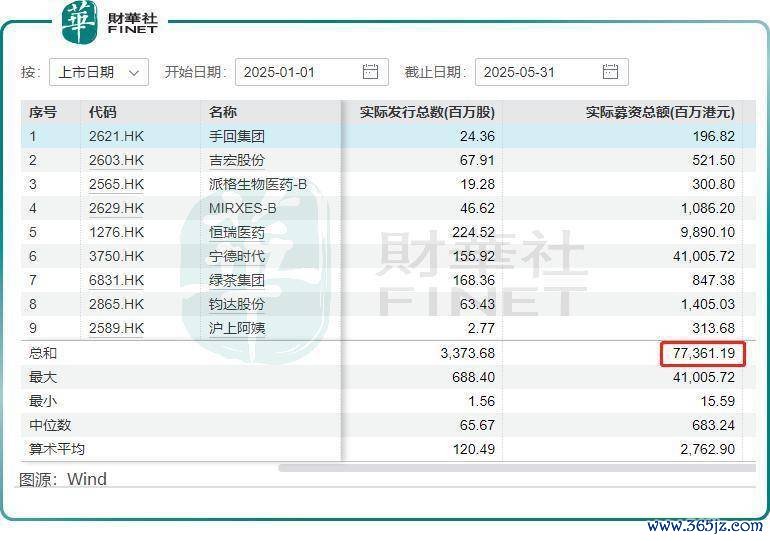Open the 派格生物医药-B name link
This screenshot has width=770, height=541.
[258, 185]
